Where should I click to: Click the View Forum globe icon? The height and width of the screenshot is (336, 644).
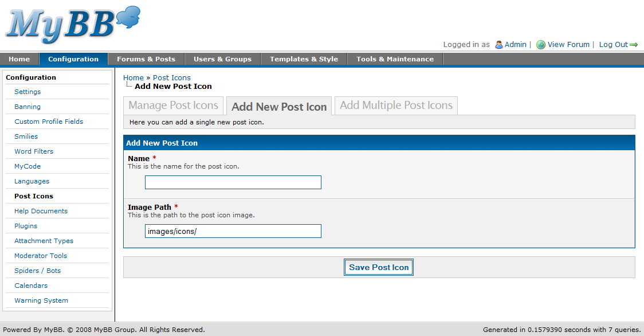click(x=540, y=45)
